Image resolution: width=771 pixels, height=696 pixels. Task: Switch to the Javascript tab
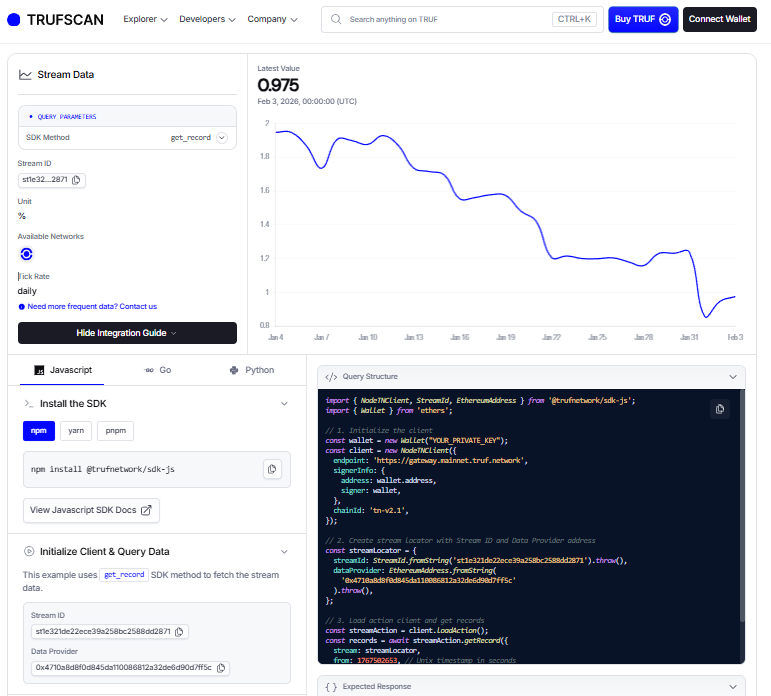[x=62, y=370]
